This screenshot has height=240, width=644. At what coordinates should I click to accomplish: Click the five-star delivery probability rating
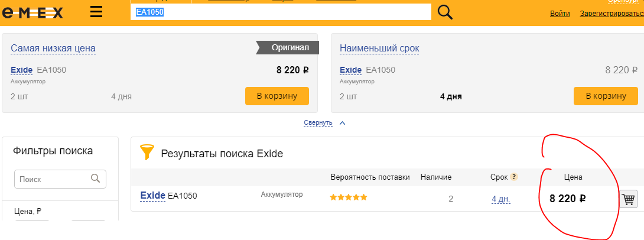click(x=348, y=197)
